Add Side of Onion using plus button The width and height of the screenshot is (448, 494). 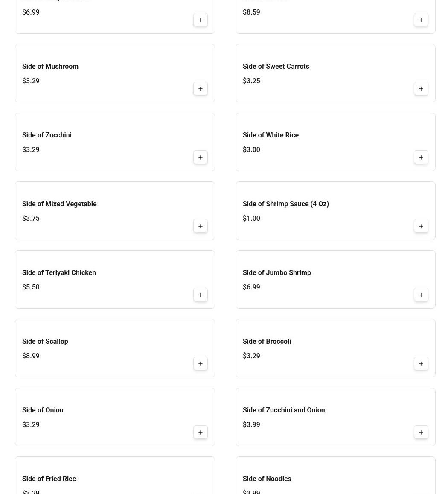pyautogui.click(x=200, y=433)
